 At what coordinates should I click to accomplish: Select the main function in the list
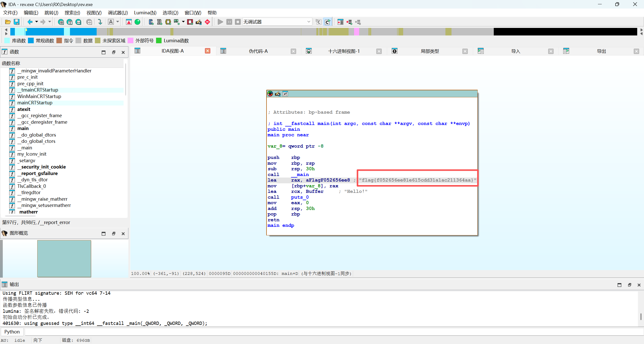click(x=23, y=128)
